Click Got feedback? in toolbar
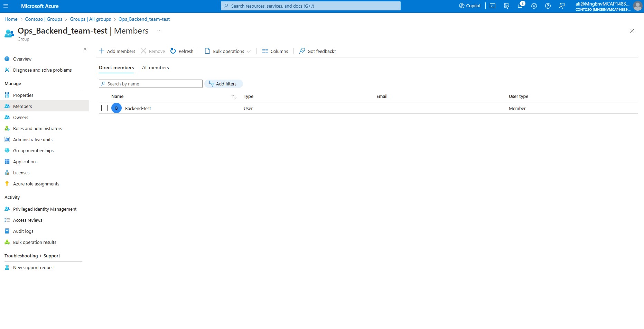The width and height of the screenshot is (644, 329). tap(318, 51)
